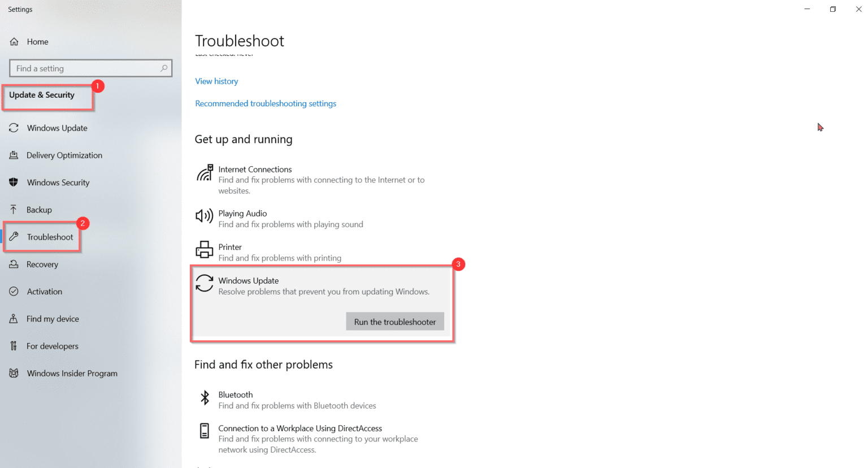
Task: Open View history link
Action: [x=216, y=81]
